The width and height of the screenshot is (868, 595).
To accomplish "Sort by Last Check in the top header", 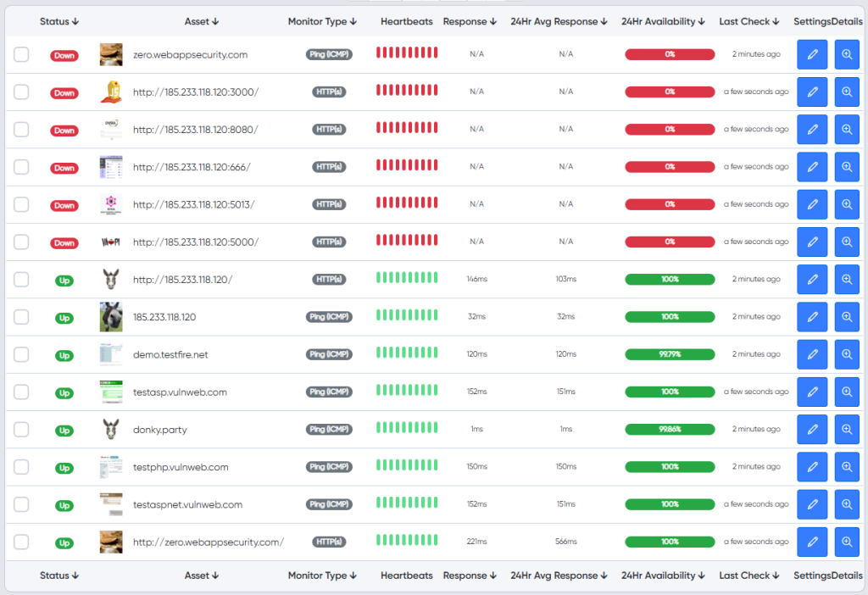I will [x=749, y=21].
